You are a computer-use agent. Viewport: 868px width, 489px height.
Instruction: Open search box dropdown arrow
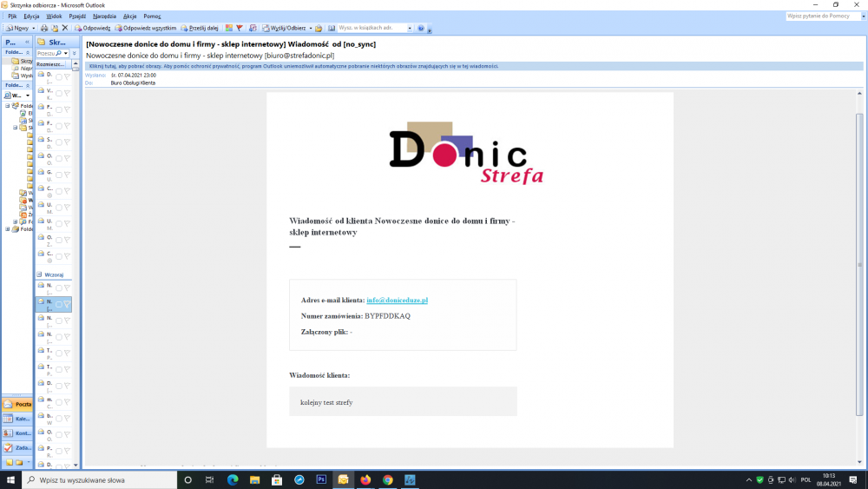click(66, 53)
